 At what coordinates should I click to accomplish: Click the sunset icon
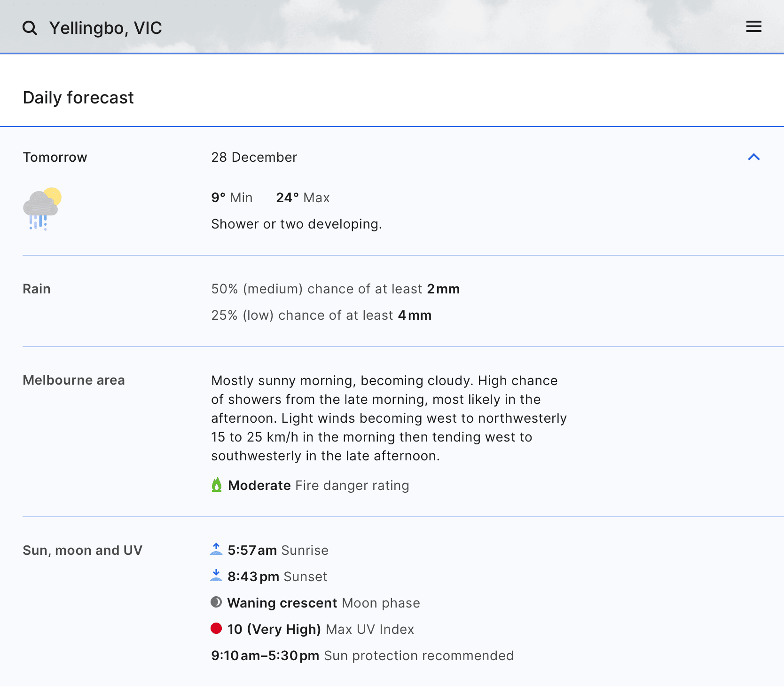pos(216,576)
